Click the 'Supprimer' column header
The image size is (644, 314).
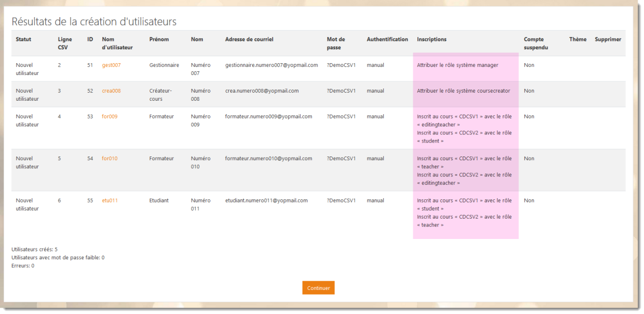(x=608, y=40)
